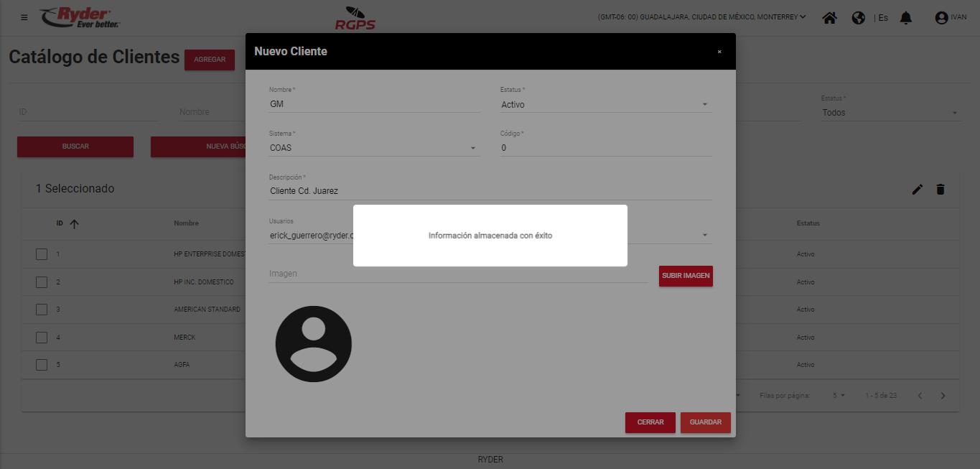Go to previous page of table

pyautogui.click(x=920, y=396)
